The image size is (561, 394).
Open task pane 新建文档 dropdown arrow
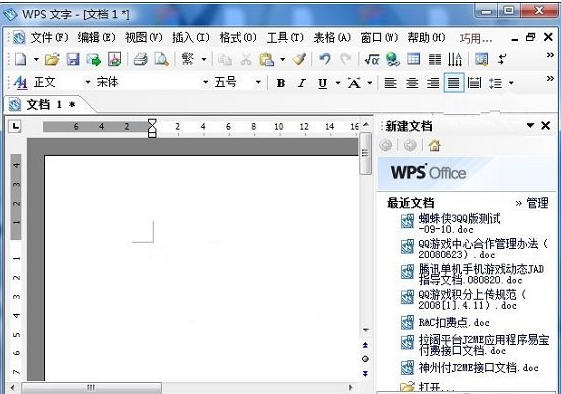pyautogui.click(x=530, y=125)
